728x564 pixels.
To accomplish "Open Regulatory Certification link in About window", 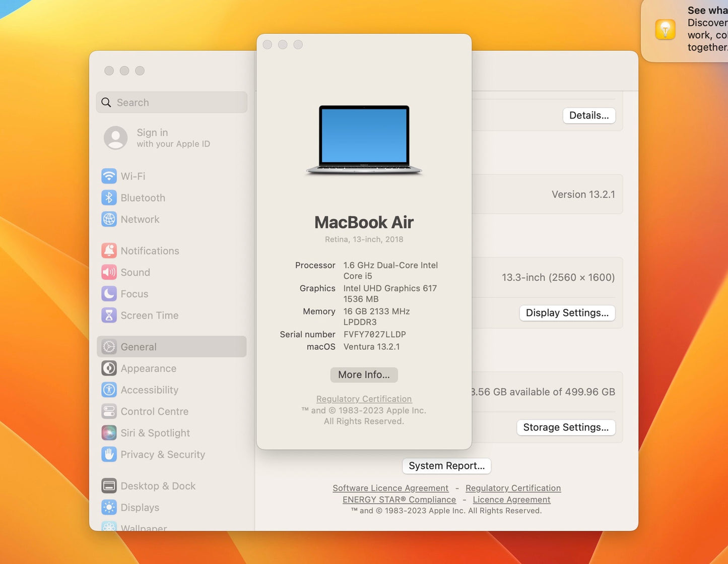I will click(364, 399).
